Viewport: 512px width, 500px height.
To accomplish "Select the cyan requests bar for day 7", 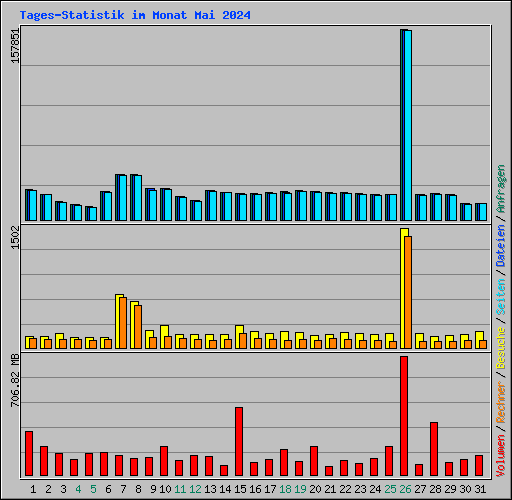I will [123, 198].
